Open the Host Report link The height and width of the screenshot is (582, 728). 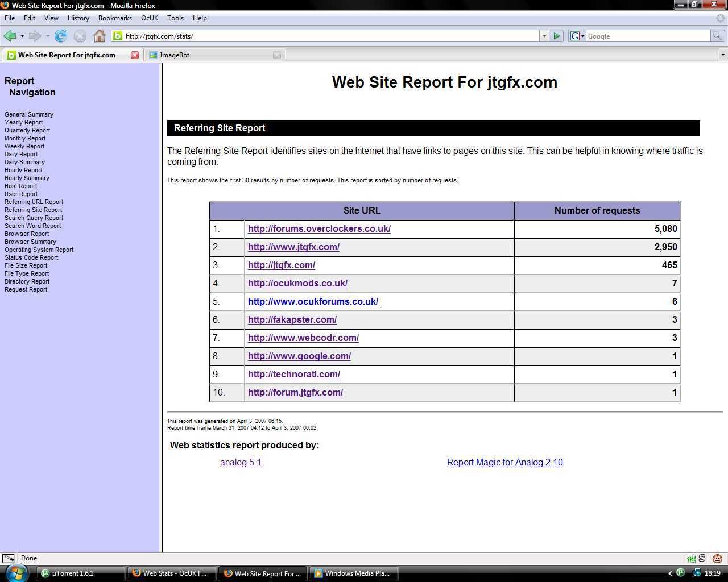21,186
